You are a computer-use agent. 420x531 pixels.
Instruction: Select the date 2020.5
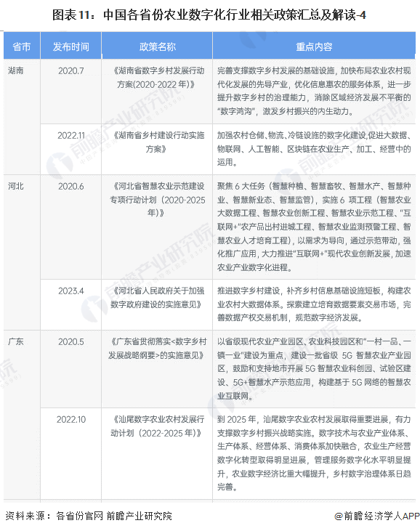70,341
